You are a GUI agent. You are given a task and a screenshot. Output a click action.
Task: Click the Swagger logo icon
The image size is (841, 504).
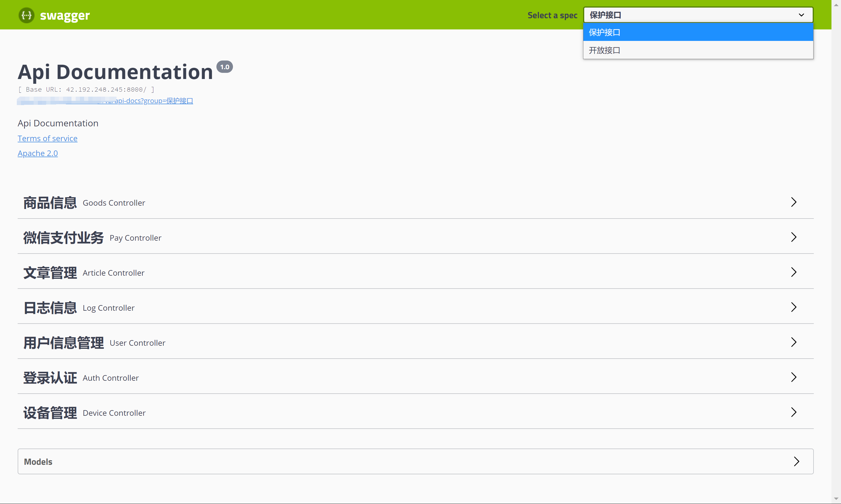(27, 15)
